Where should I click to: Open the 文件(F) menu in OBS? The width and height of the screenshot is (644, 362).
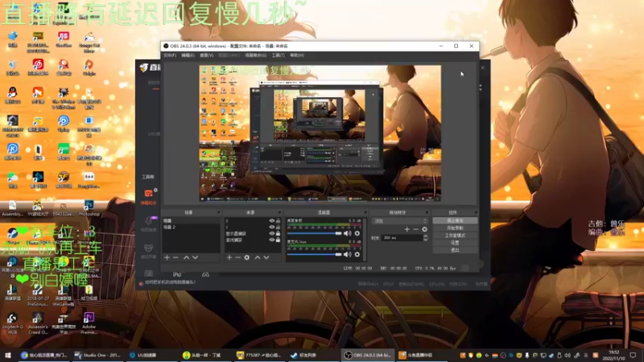(170, 55)
